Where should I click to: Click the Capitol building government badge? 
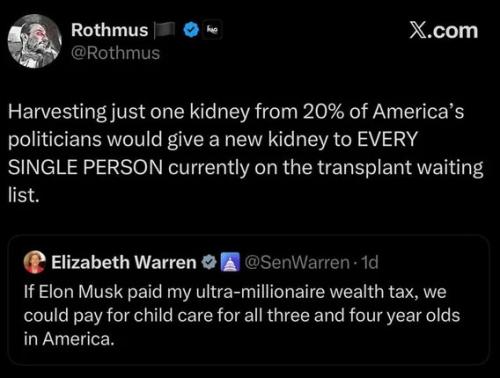[x=229, y=262]
